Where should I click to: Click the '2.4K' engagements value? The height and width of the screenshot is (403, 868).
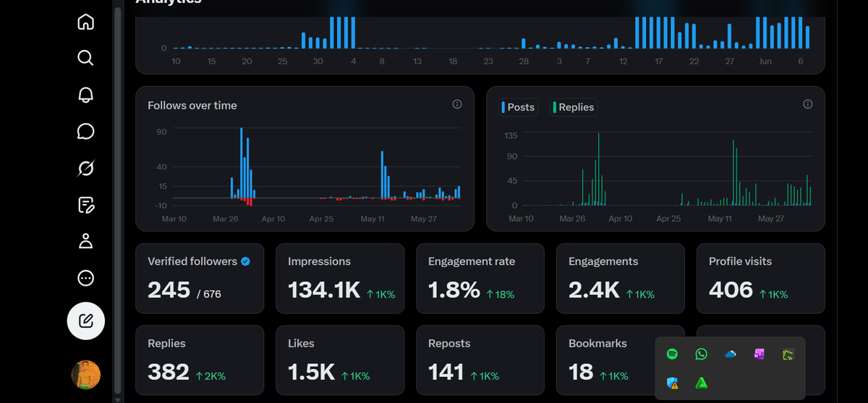594,290
